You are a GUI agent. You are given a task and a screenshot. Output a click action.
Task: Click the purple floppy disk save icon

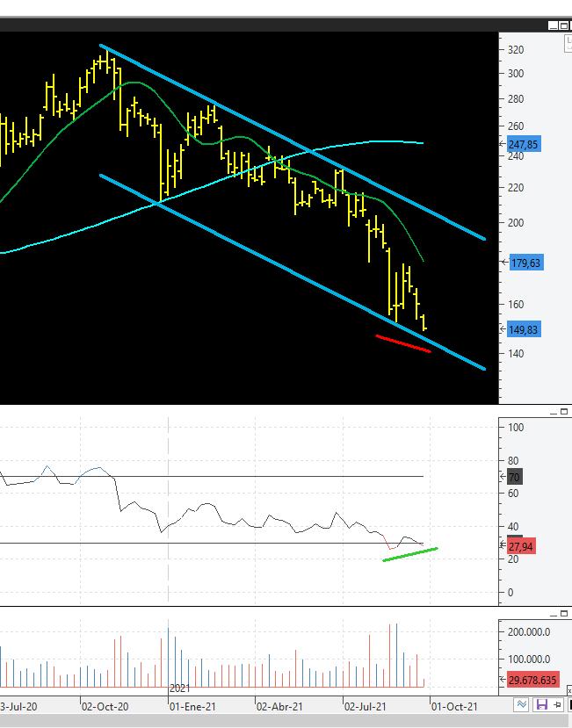click(x=541, y=704)
